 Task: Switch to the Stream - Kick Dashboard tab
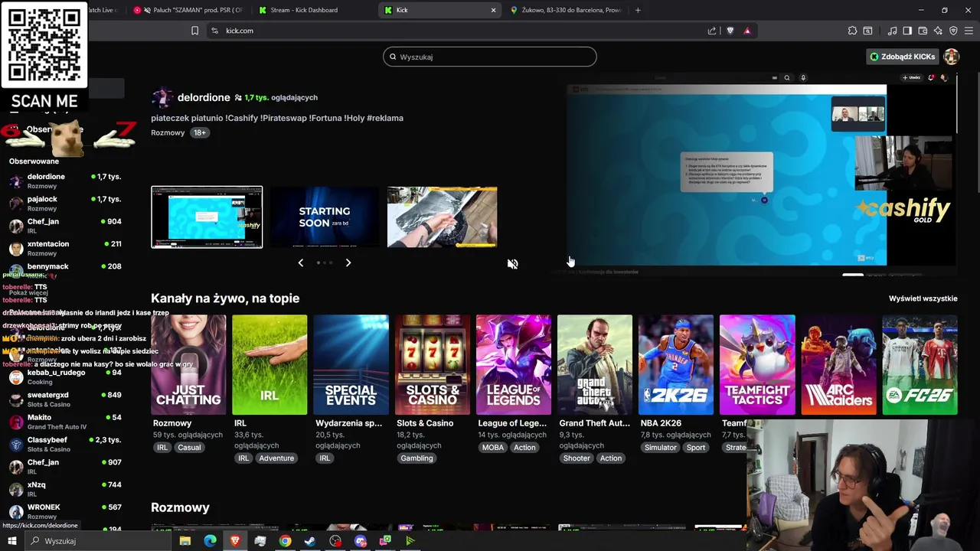pos(312,10)
